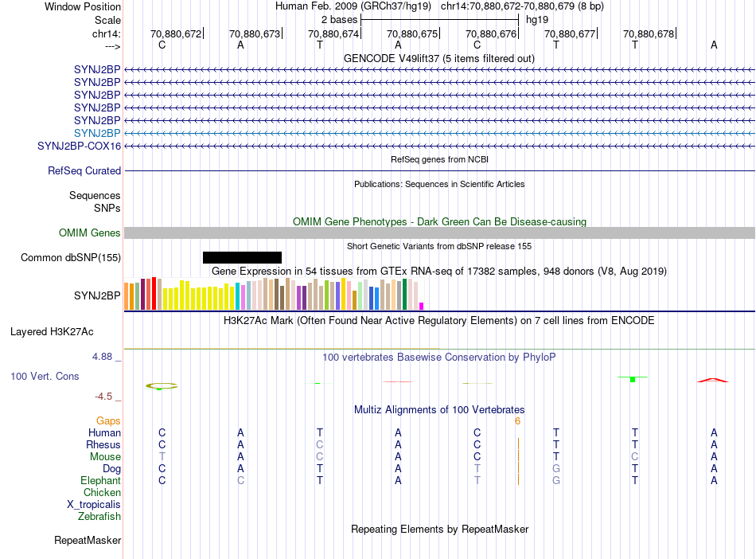Click position label 70,880,678

(x=649, y=33)
